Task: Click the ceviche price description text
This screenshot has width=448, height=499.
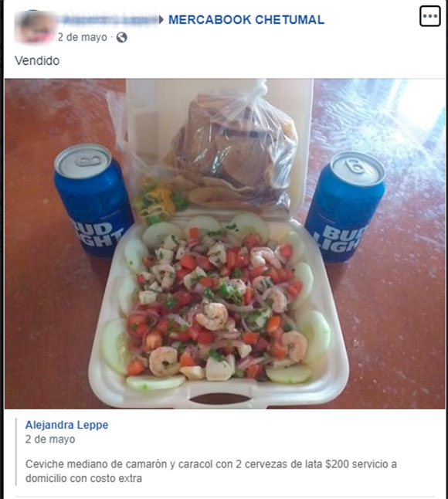Action: point(211,471)
